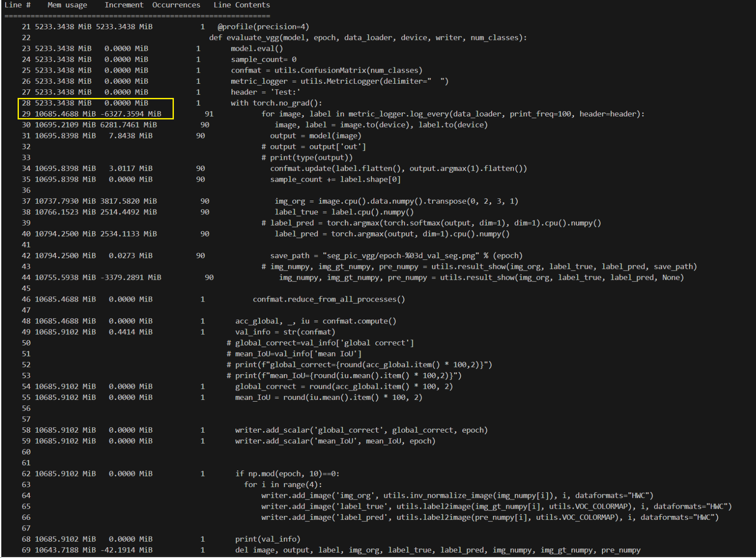This screenshot has height=558, width=756.
Task: Click the '2514.4492 MiB' increment value
Action: pyautogui.click(x=129, y=212)
